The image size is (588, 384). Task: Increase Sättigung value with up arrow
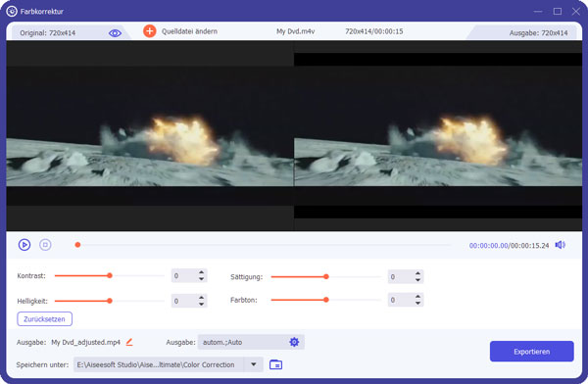coord(417,273)
